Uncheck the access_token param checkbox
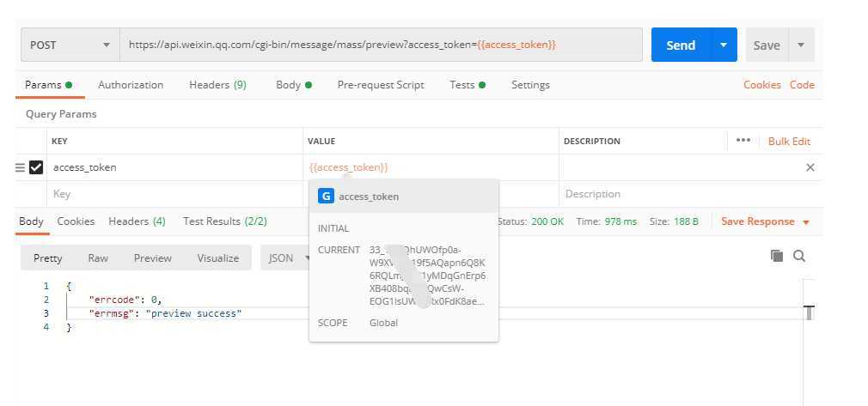 tap(36, 167)
